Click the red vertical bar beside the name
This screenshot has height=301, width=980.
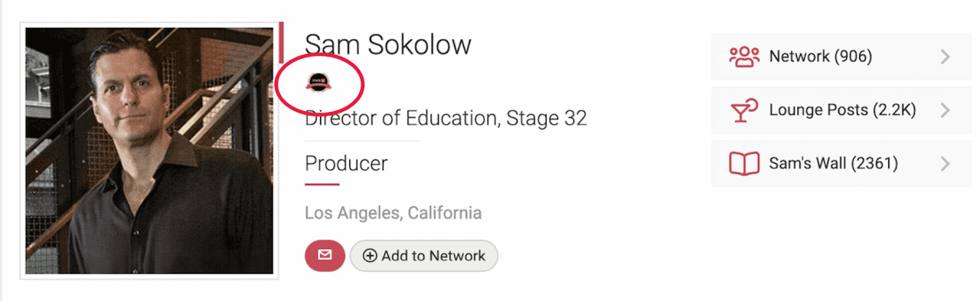tap(282, 42)
